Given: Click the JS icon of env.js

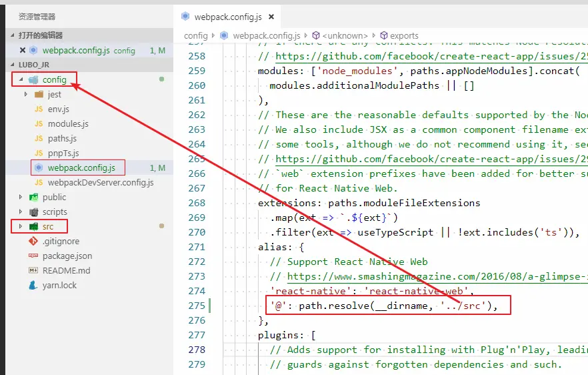Looking at the screenshot, I should 39,109.
